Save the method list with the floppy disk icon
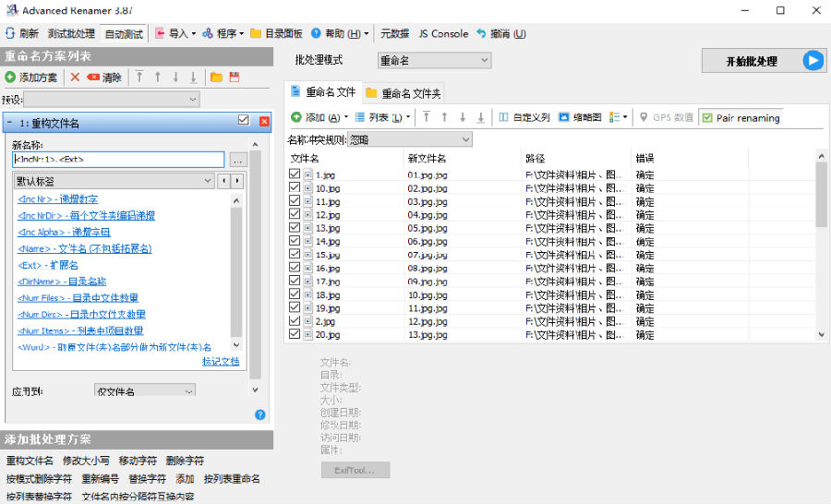The image size is (831, 504). [235, 78]
